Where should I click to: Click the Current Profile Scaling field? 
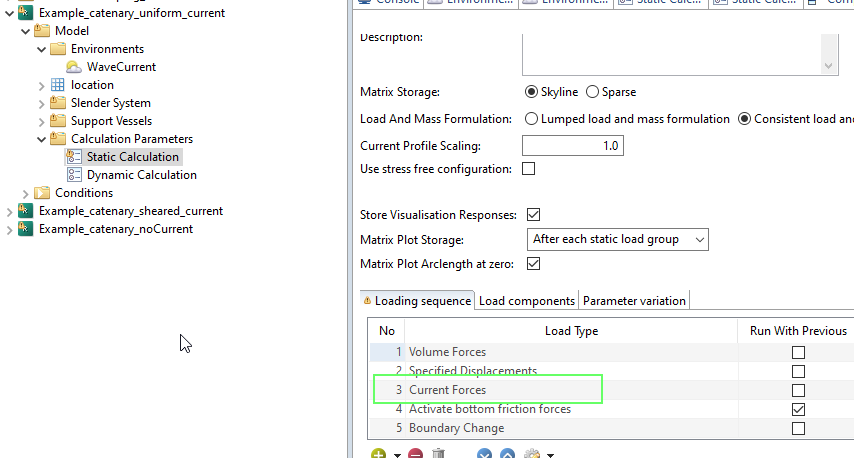(x=575, y=146)
